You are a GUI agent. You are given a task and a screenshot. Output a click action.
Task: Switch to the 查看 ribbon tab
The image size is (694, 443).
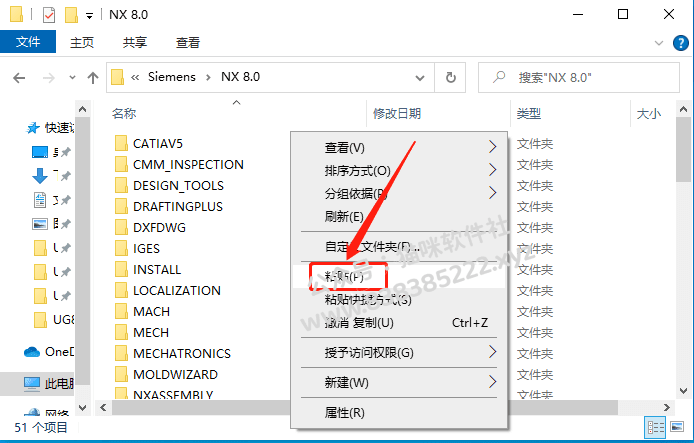click(188, 42)
